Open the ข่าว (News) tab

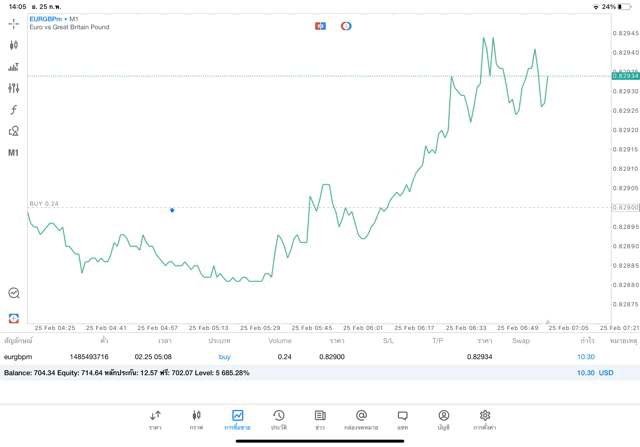320,420
